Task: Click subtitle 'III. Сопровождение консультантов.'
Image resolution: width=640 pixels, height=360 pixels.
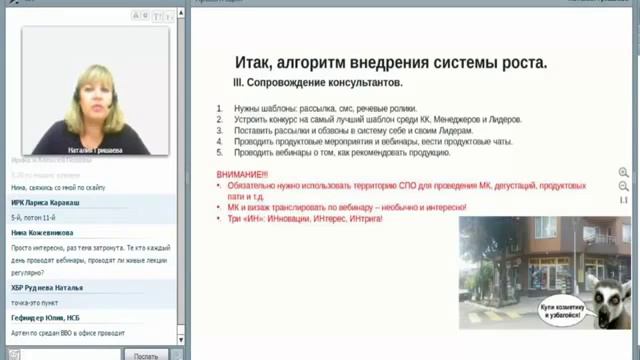Action: (318, 82)
